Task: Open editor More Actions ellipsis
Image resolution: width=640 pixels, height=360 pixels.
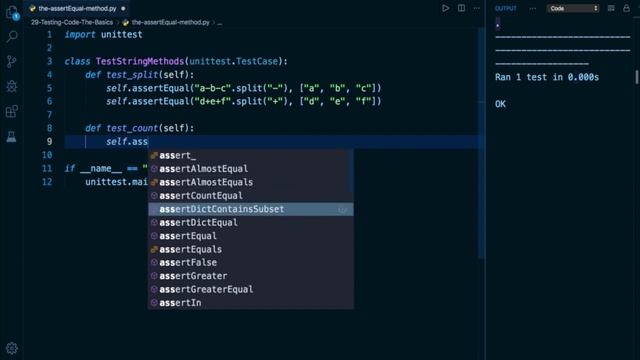Action: tap(476, 8)
